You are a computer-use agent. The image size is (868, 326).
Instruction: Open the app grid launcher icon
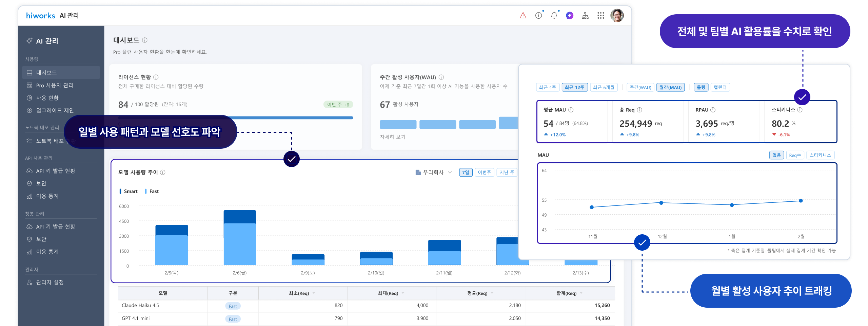[601, 15]
